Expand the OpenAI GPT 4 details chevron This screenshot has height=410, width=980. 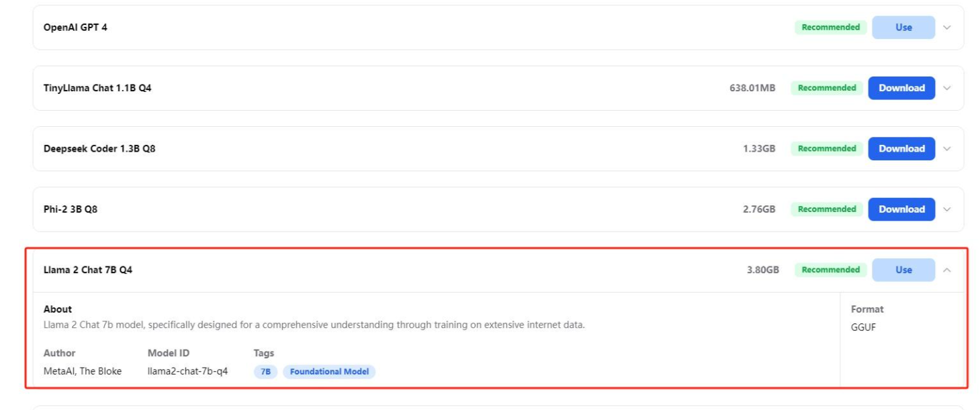pos(947,28)
